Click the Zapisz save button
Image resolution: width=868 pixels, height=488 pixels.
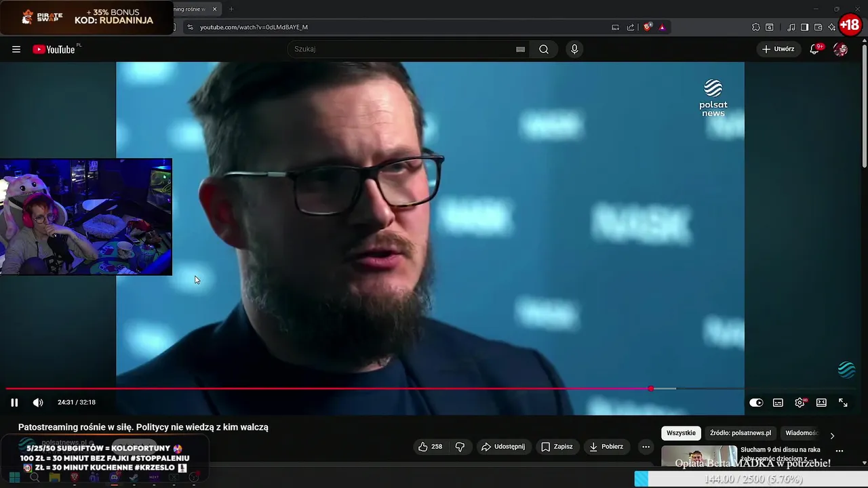pyautogui.click(x=557, y=447)
